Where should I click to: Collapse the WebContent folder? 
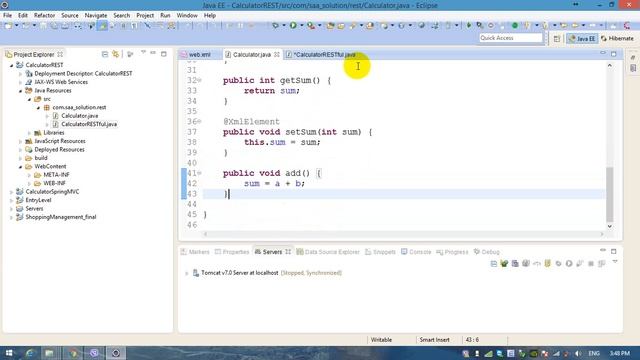(20, 167)
